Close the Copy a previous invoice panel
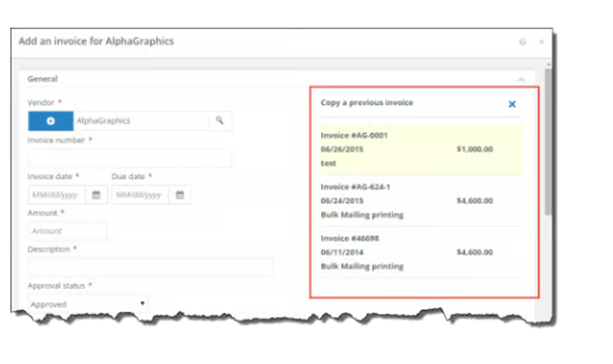The width and height of the screenshot is (613, 364). 512,104
